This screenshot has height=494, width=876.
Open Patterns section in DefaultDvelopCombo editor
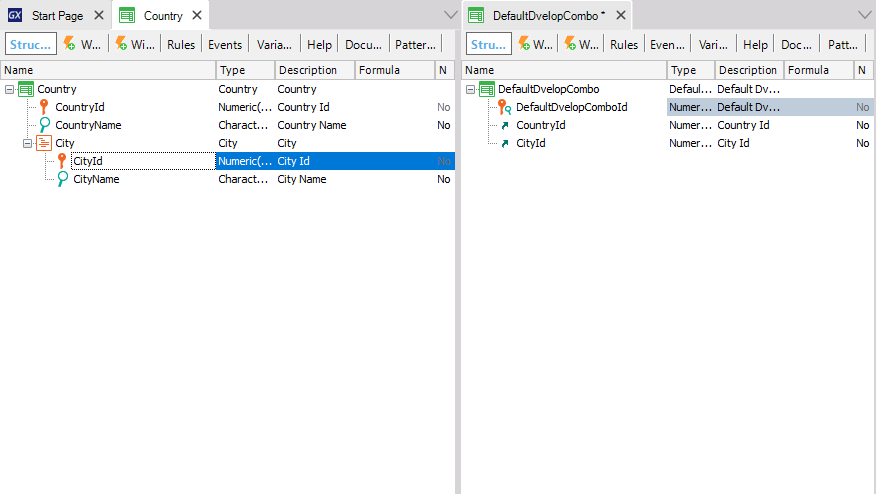842,44
